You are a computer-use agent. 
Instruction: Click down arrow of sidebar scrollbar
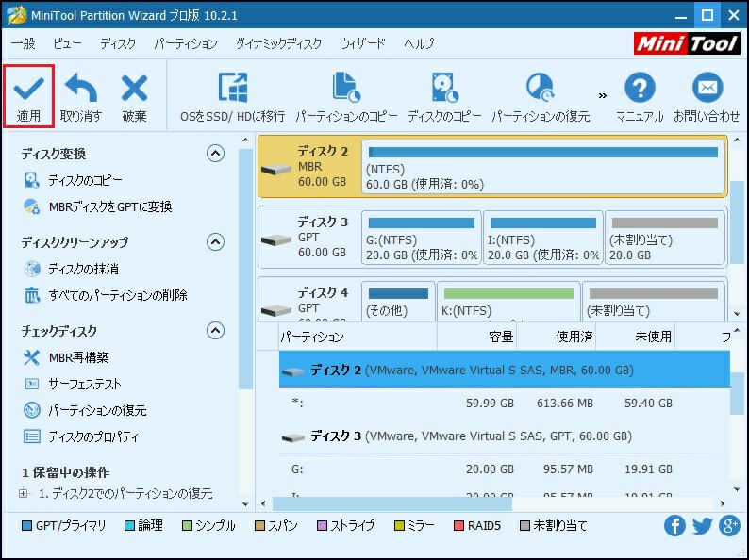(x=245, y=504)
